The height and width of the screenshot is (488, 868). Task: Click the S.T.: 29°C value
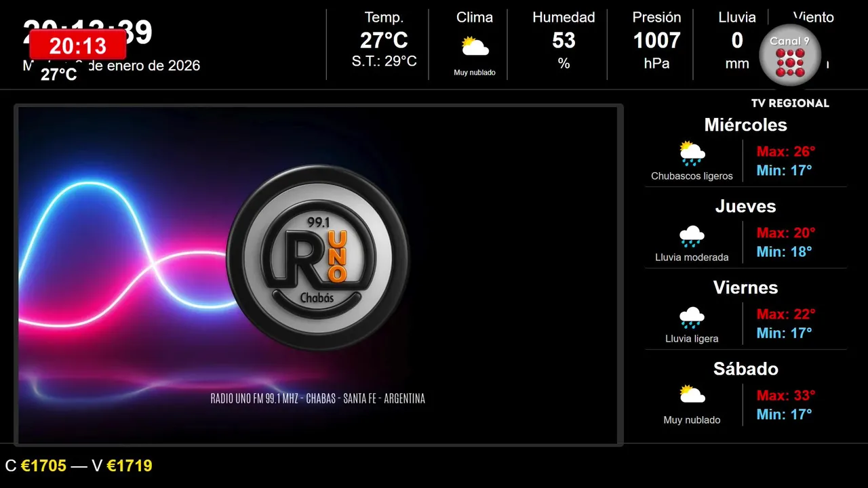point(384,62)
